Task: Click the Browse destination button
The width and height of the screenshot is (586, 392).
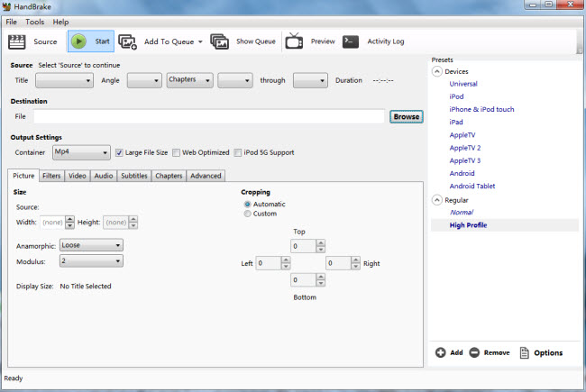Action: click(407, 116)
